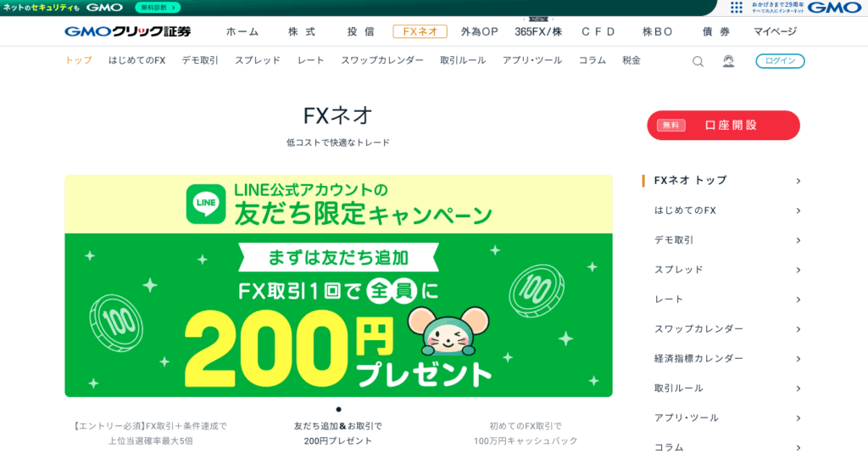Select the スプレッド submenu item
The image size is (868, 465).
pos(258,60)
